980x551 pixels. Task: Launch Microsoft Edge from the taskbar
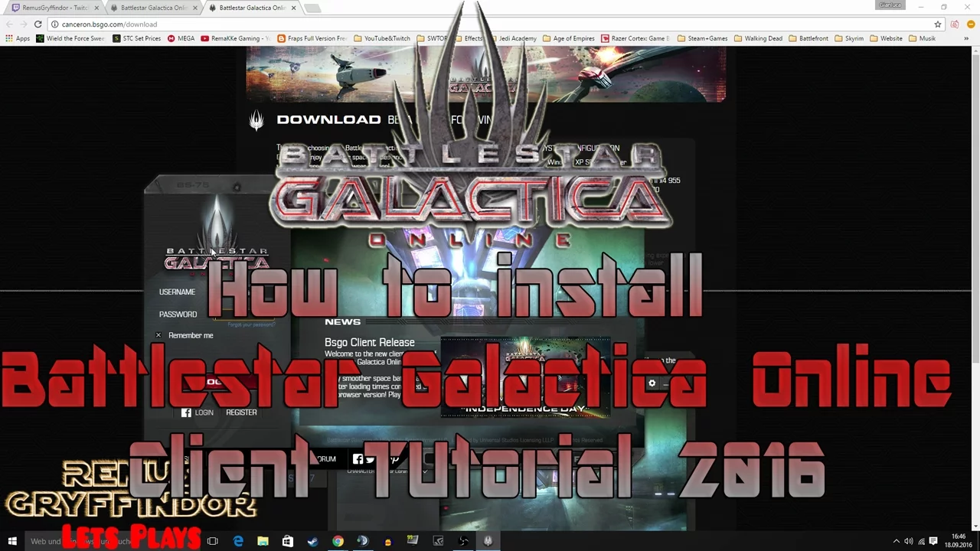coord(238,542)
